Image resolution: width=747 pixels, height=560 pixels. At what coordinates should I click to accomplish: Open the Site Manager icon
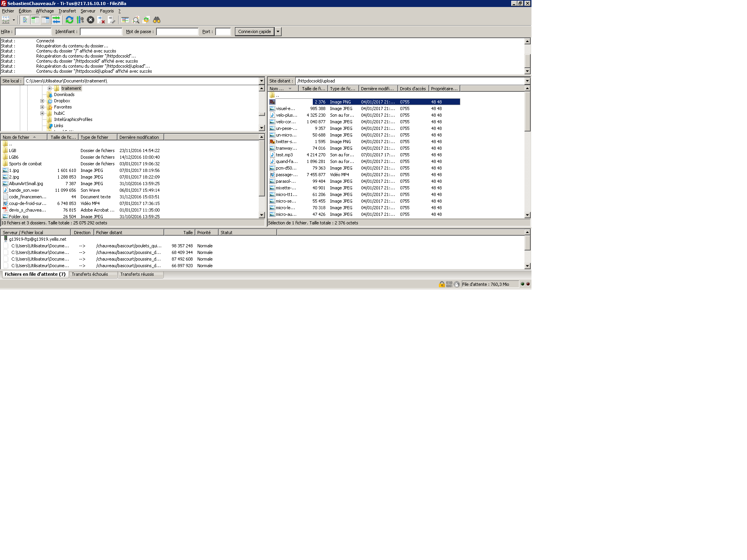5,20
